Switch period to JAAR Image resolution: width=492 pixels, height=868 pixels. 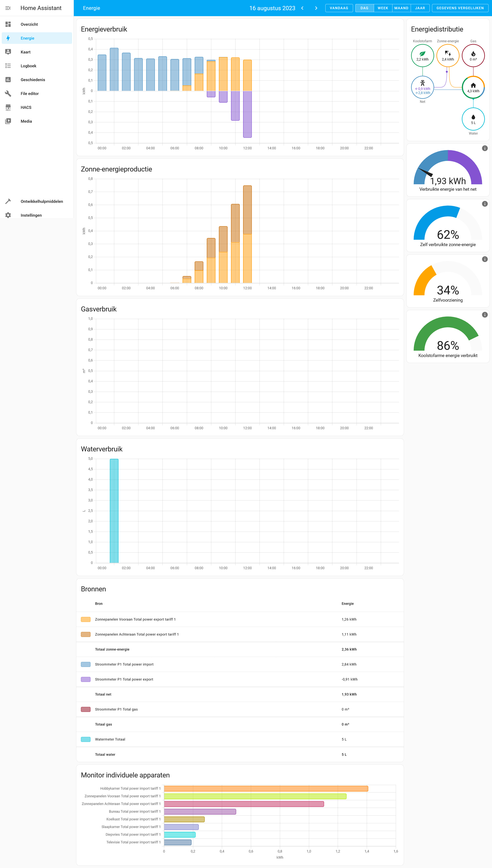[x=420, y=8]
